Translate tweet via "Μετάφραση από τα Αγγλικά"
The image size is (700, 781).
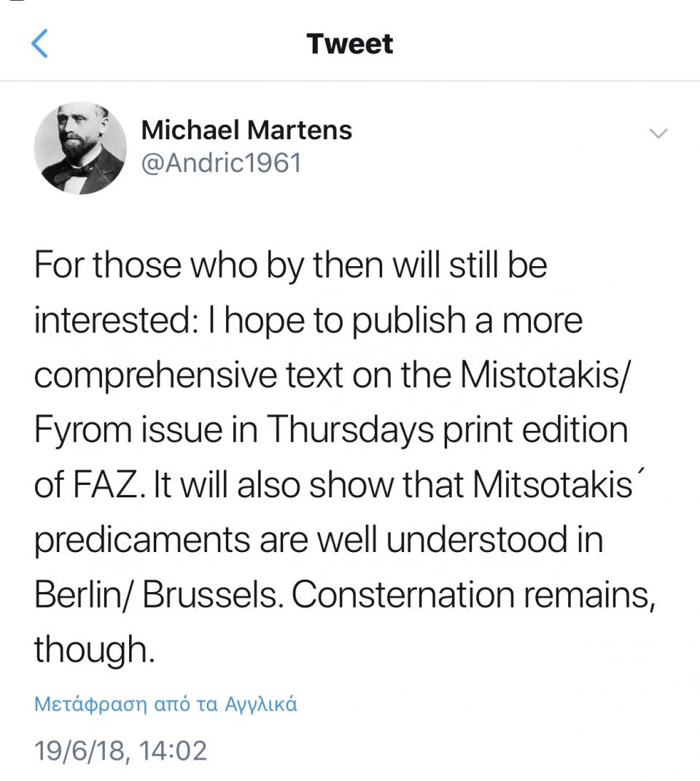click(166, 705)
